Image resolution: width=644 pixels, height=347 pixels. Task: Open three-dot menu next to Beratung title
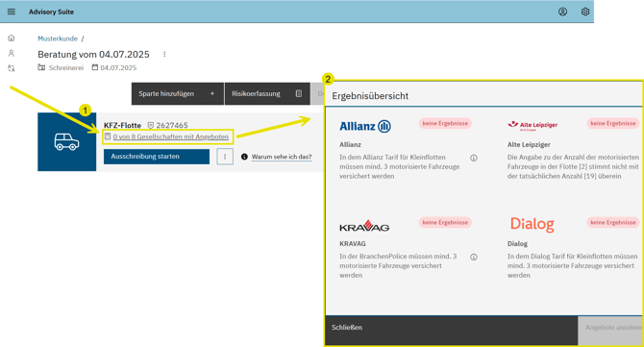(x=164, y=54)
